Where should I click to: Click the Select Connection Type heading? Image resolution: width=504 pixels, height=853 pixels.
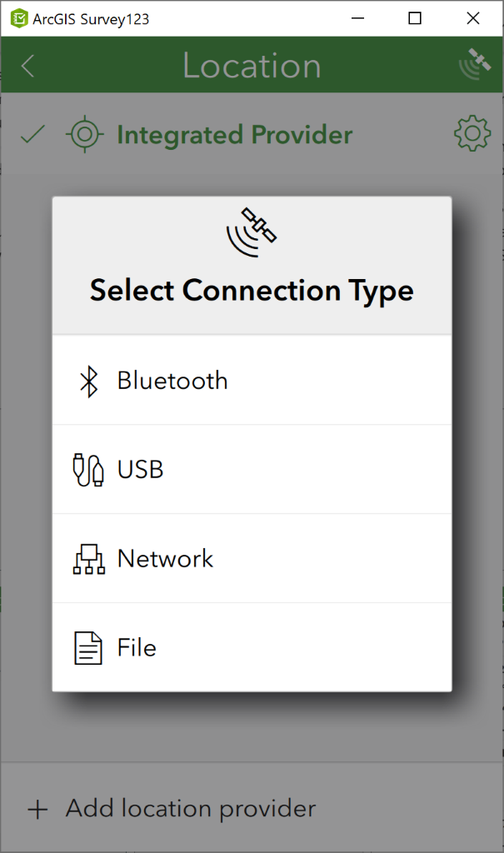click(x=252, y=291)
